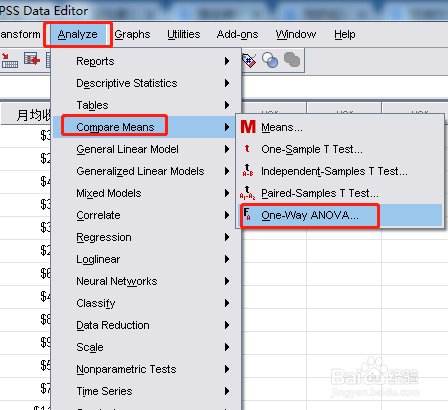This screenshot has height=410, width=448.
Task: Click arrow next to Data Reduction
Action: point(227,325)
